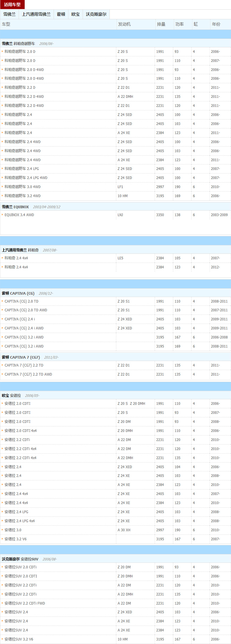Open the 安德拉 2.4 LPG 4x4 link
The image size is (231, 644).
(20, 521)
